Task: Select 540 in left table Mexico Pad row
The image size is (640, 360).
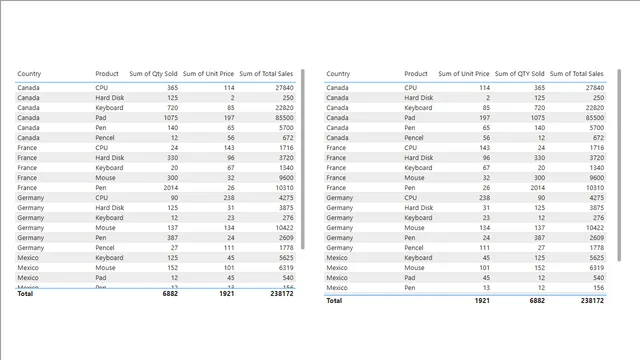Action: (x=288, y=278)
